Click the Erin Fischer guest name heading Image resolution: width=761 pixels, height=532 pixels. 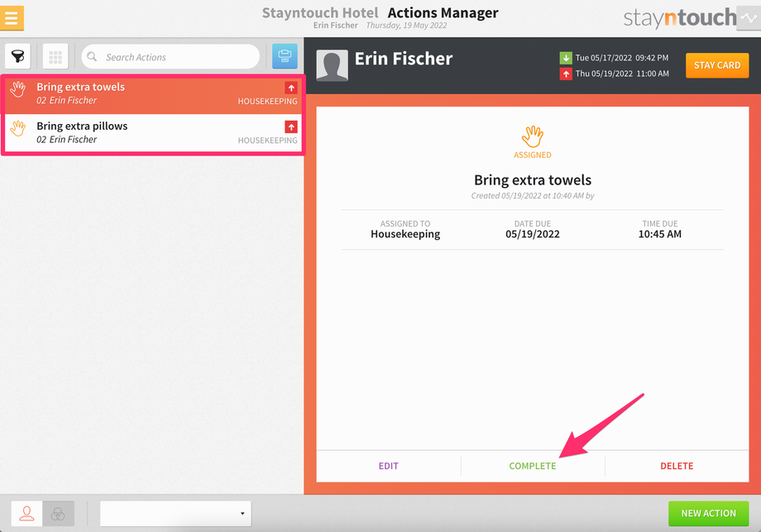pos(404,58)
